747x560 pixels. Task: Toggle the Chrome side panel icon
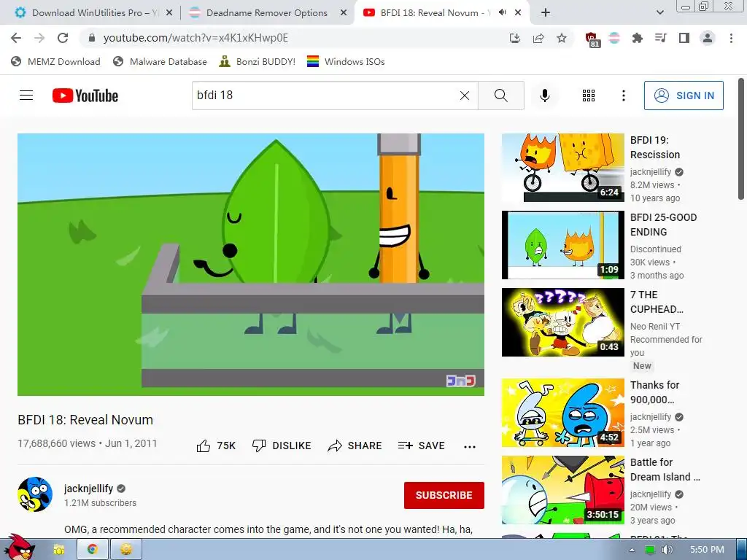[x=684, y=38]
